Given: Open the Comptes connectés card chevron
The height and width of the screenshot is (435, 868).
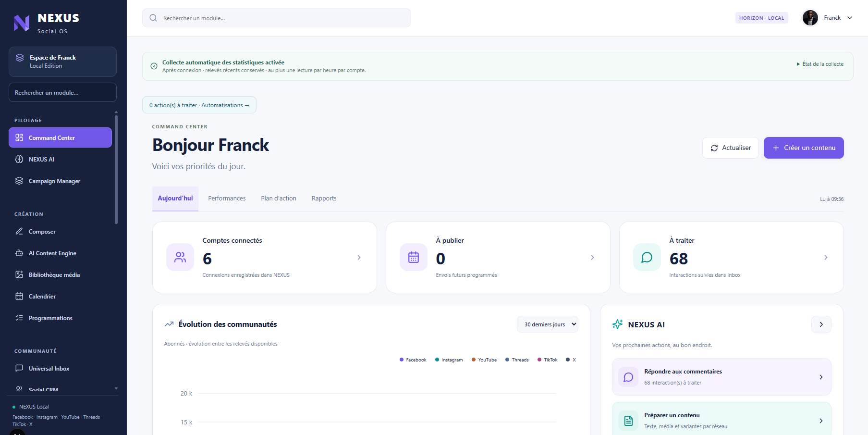Looking at the screenshot, I should tap(359, 258).
